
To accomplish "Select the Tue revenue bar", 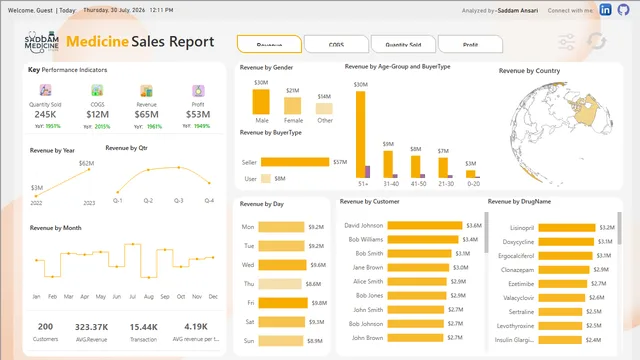I will tap(281, 246).
